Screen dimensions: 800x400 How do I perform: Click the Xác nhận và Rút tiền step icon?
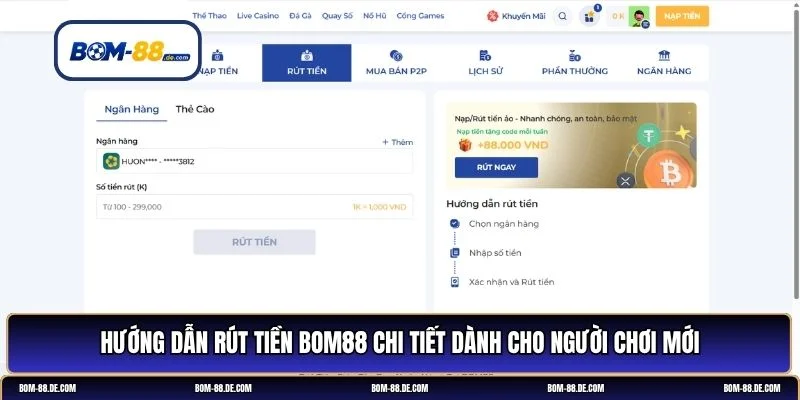click(x=455, y=282)
